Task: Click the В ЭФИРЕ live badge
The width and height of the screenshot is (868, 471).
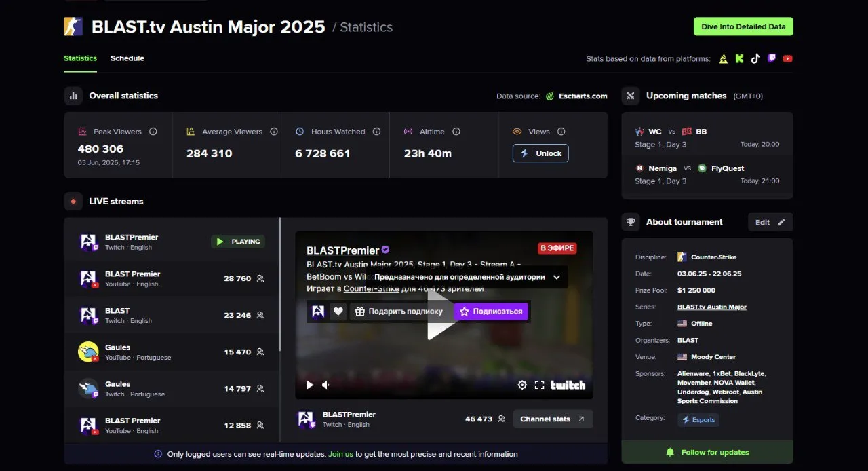Action: (557, 248)
